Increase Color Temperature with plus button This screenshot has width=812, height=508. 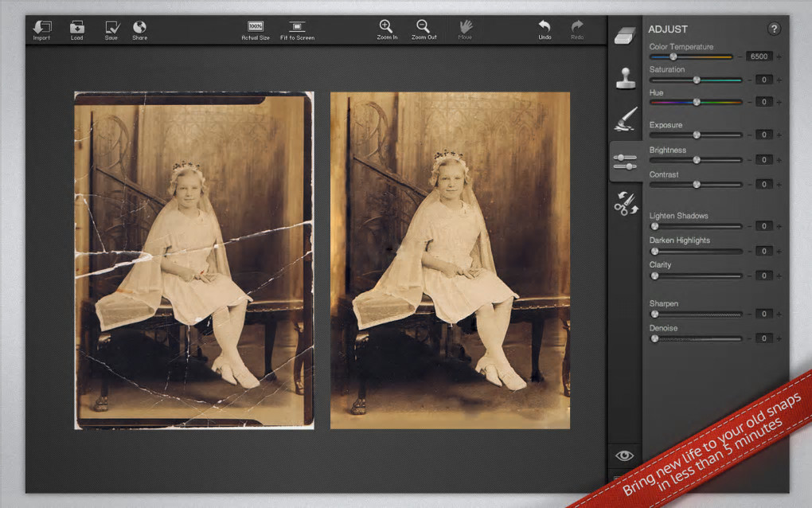(779, 57)
